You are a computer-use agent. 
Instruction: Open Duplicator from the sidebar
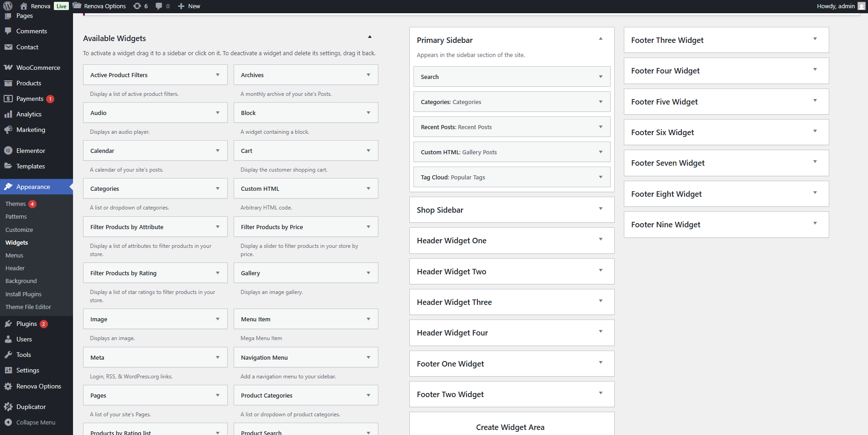(x=31, y=407)
